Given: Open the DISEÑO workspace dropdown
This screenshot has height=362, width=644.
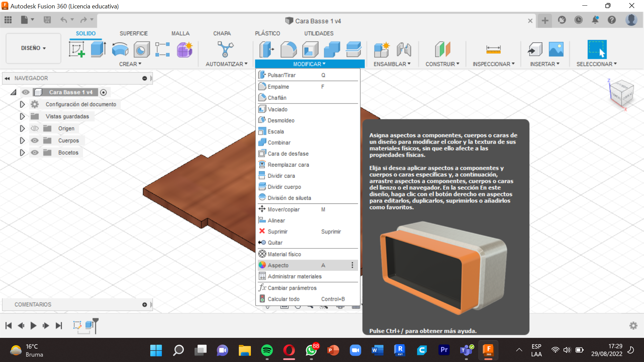Looking at the screenshot, I should 33,48.
